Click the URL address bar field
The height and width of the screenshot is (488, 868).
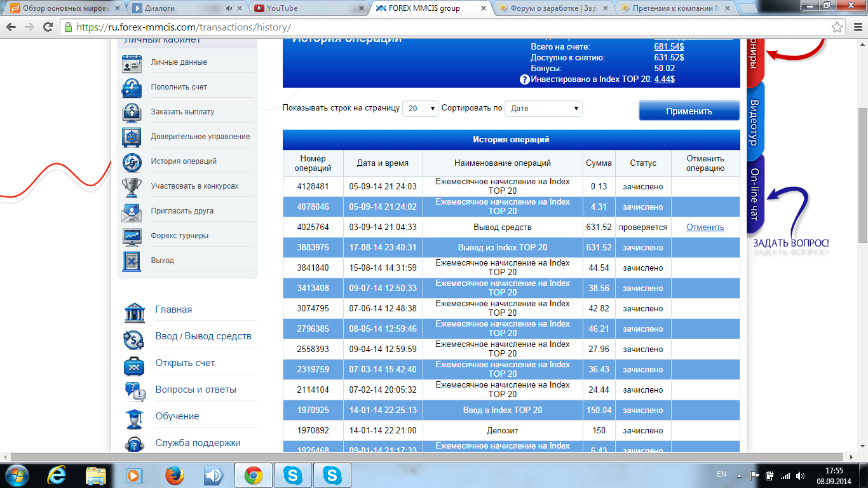point(445,27)
